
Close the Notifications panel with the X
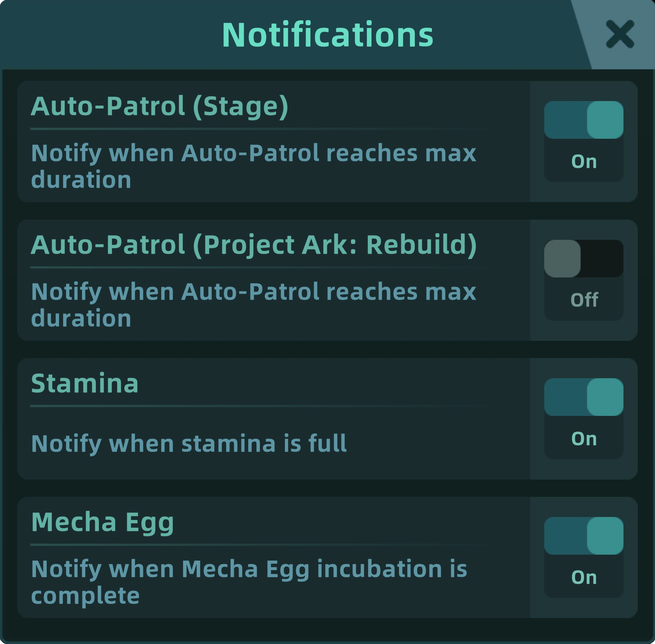[x=620, y=34]
